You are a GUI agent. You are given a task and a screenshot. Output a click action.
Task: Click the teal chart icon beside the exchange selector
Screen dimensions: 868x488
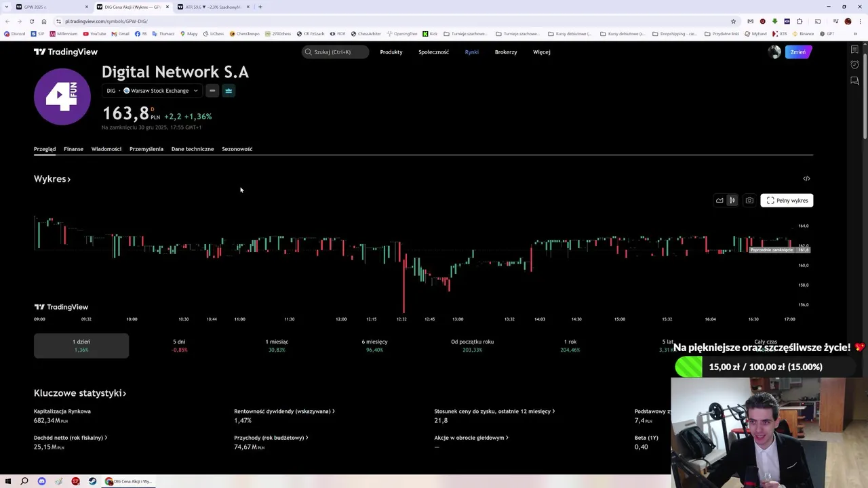(229, 91)
